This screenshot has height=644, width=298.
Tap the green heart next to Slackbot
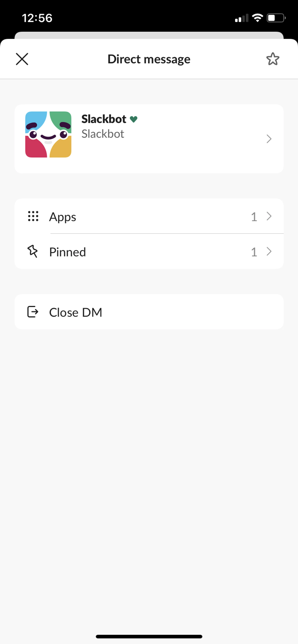pos(134,119)
